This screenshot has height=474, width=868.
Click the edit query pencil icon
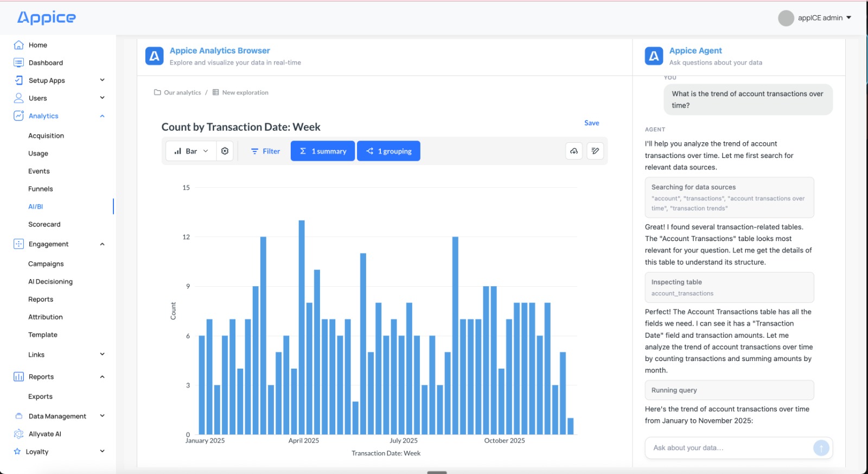595,151
